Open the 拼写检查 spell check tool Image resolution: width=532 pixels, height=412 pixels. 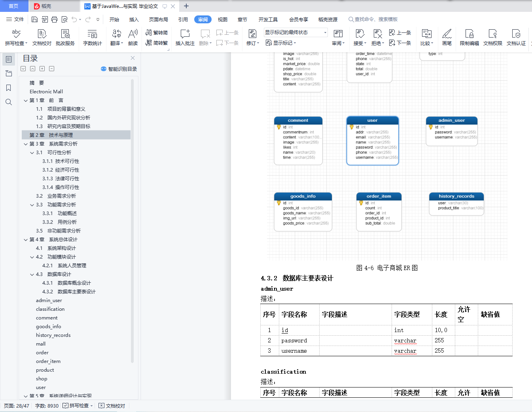[x=16, y=38]
